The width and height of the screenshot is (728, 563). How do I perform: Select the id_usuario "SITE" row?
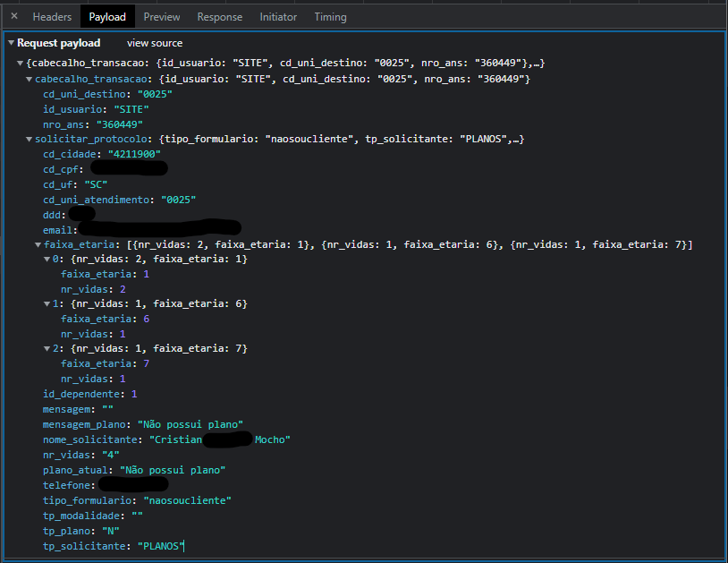click(96, 109)
